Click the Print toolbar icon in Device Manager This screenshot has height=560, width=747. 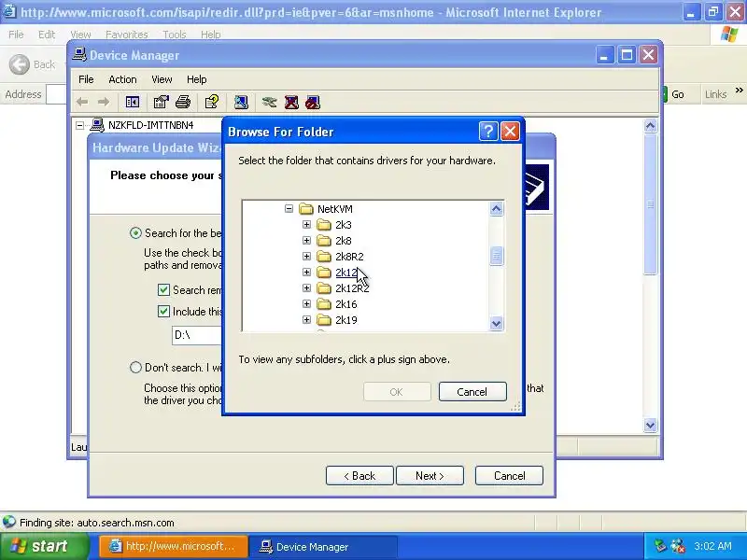(x=183, y=102)
